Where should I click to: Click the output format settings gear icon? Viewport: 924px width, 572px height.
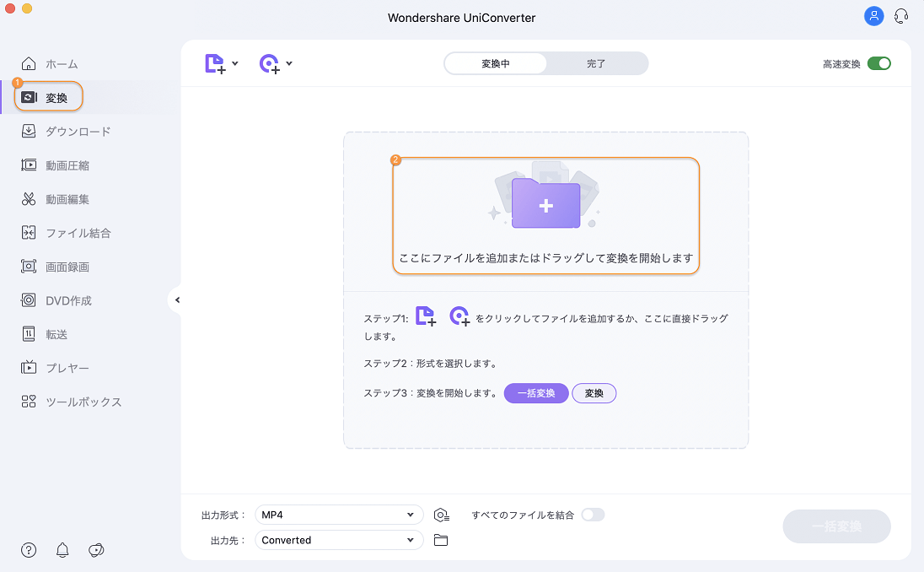[x=442, y=515]
